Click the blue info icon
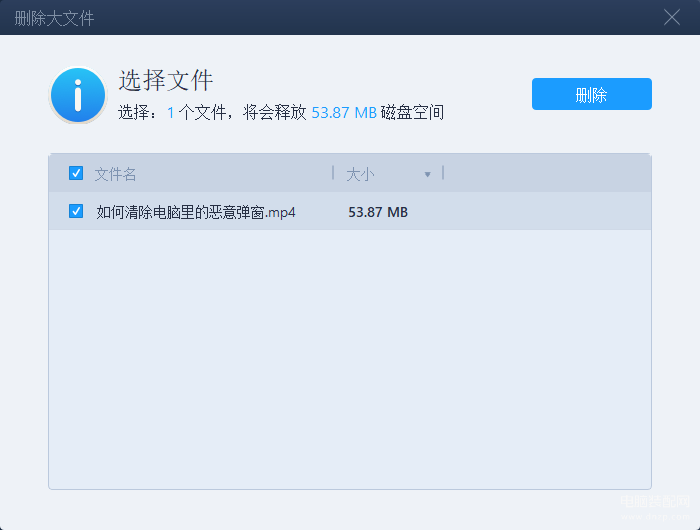This screenshot has width=700, height=530. (x=78, y=95)
